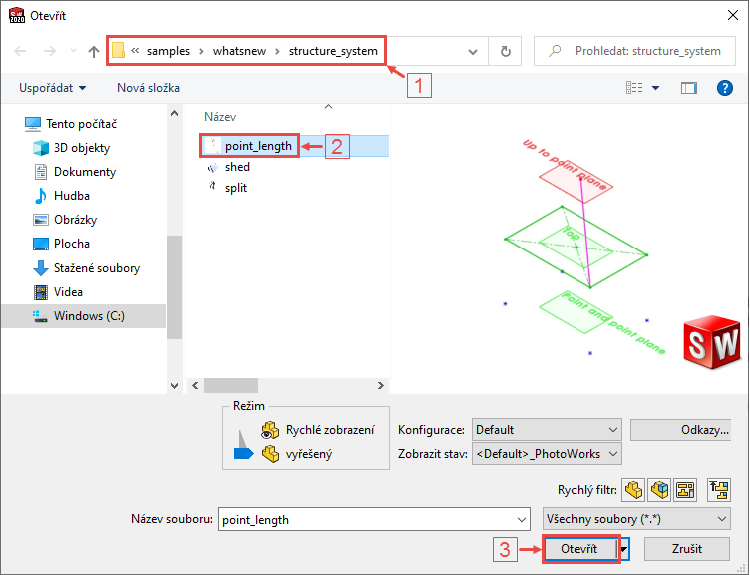Click the navigation pane scroll-down arrow
This screenshot has width=750, height=575.
coord(174,386)
